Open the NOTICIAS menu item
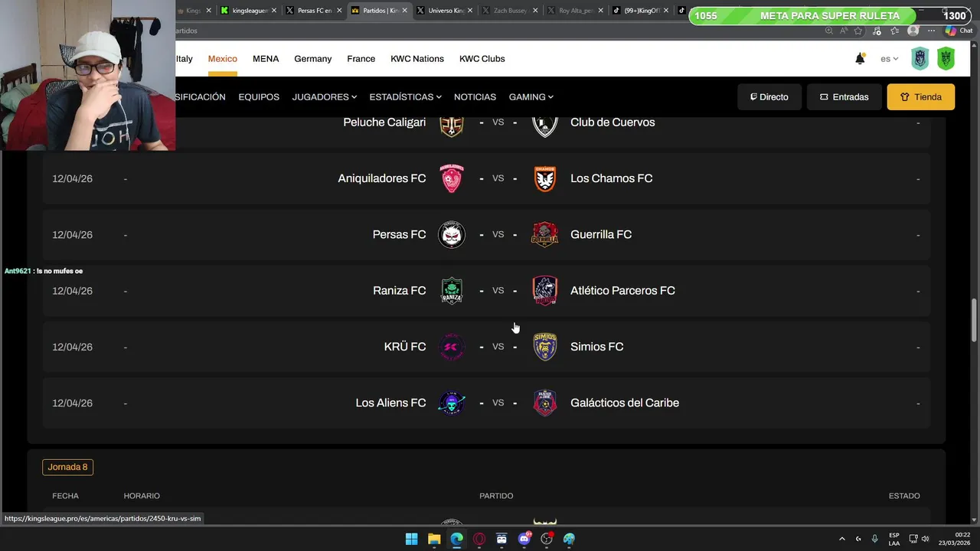This screenshot has width=980, height=551. click(x=475, y=97)
